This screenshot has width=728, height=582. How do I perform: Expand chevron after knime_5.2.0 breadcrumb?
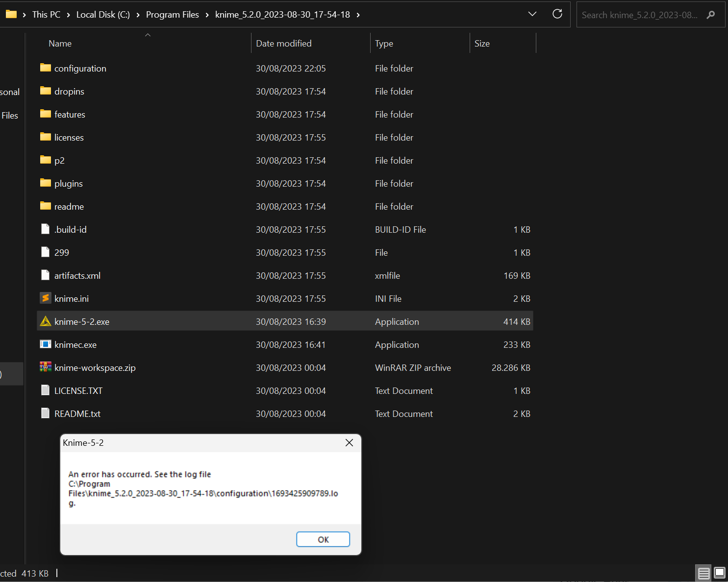pos(358,15)
